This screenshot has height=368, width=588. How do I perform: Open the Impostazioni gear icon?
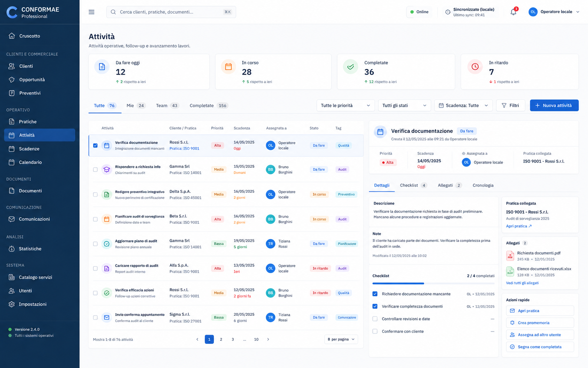[11, 304]
